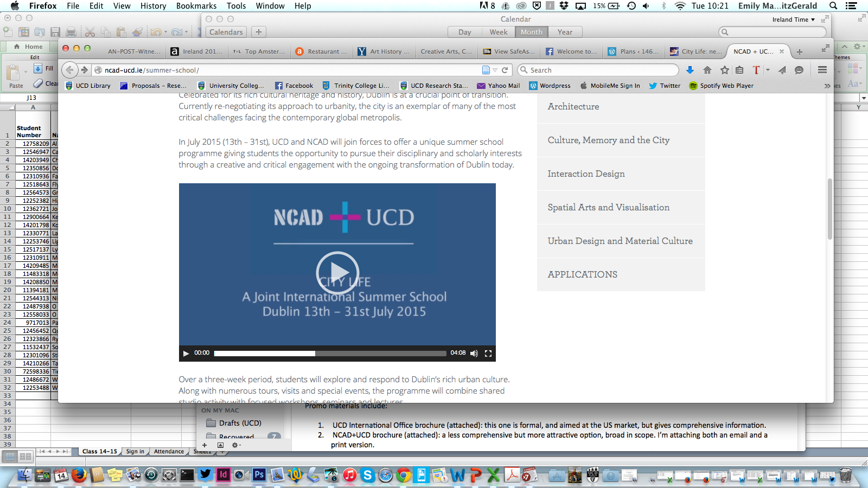Click the Interaction Design link

[586, 174]
